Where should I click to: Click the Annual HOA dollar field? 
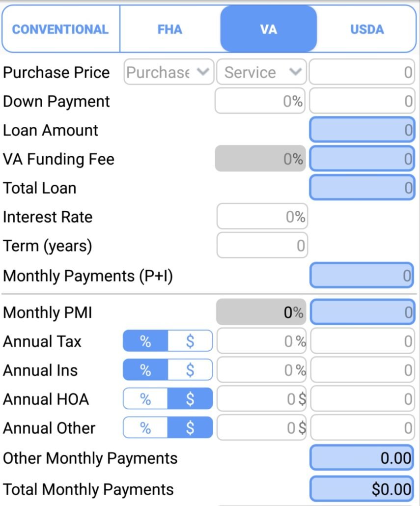coord(262,399)
